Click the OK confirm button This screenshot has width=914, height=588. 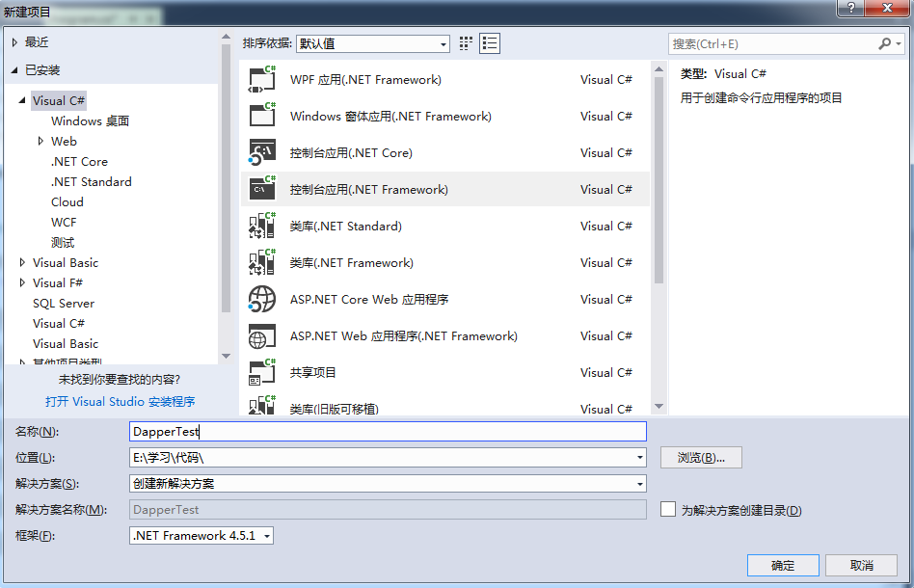click(783, 565)
